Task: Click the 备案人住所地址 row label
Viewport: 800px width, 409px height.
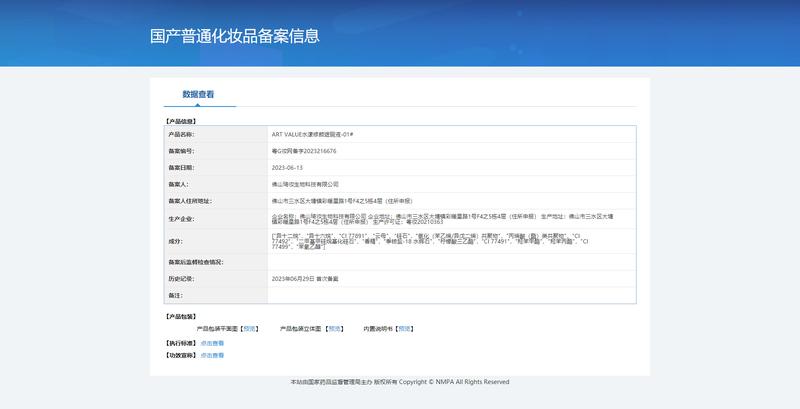Action: (x=190, y=201)
